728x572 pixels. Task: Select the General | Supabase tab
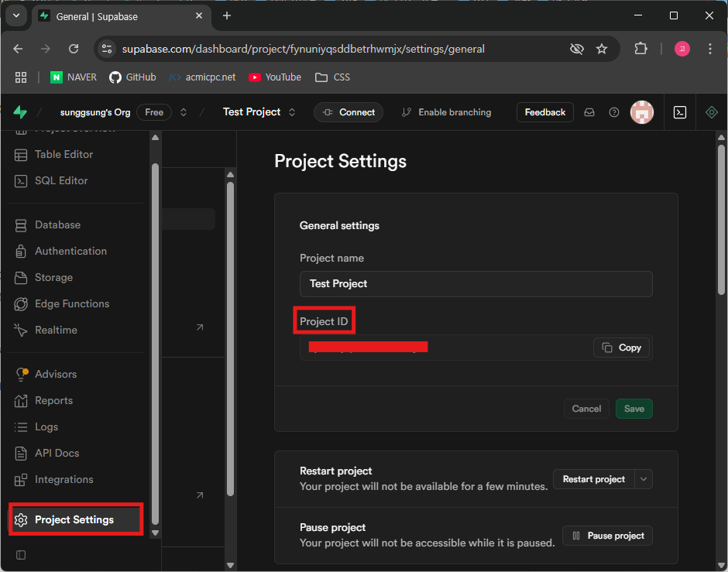(x=122, y=17)
